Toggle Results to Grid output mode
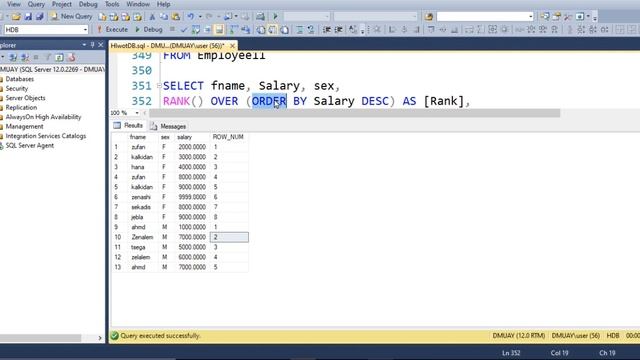This screenshot has height=360, width=640. 272,30
